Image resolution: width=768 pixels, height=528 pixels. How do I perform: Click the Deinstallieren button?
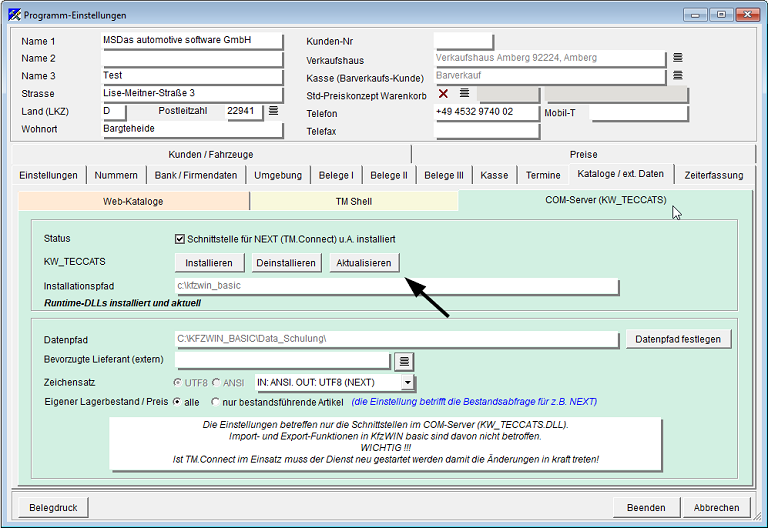coord(286,263)
